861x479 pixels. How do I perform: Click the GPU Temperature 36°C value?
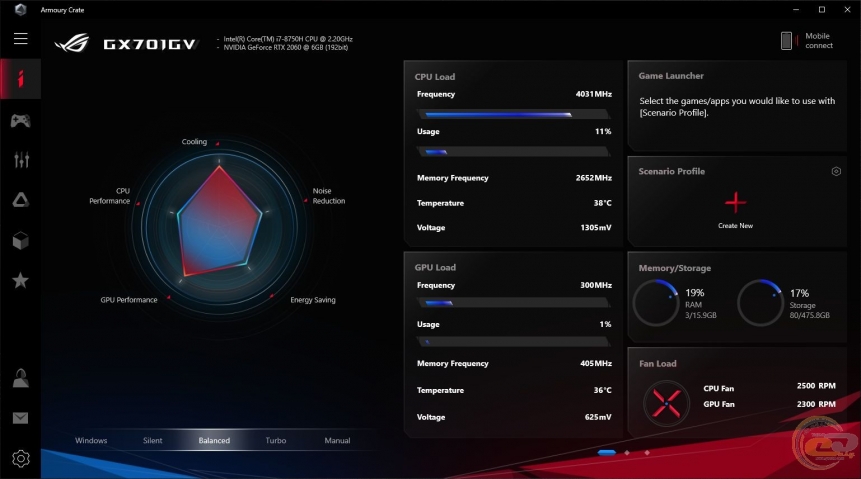coord(602,390)
